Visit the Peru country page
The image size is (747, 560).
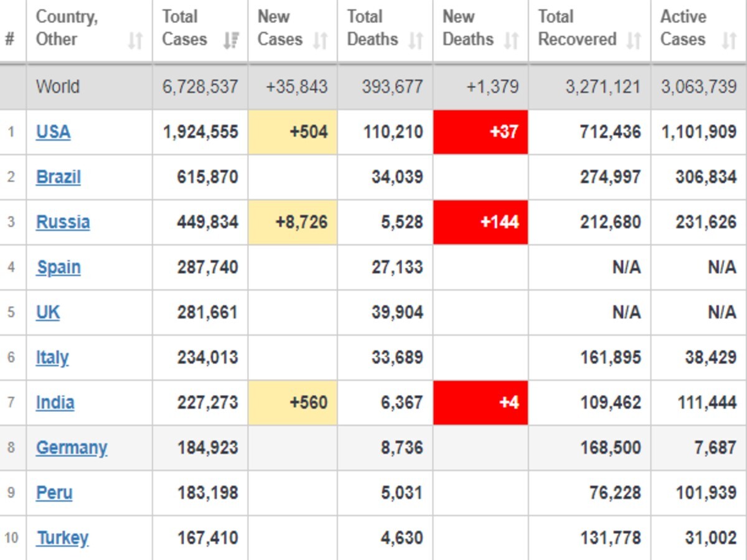[54, 493]
